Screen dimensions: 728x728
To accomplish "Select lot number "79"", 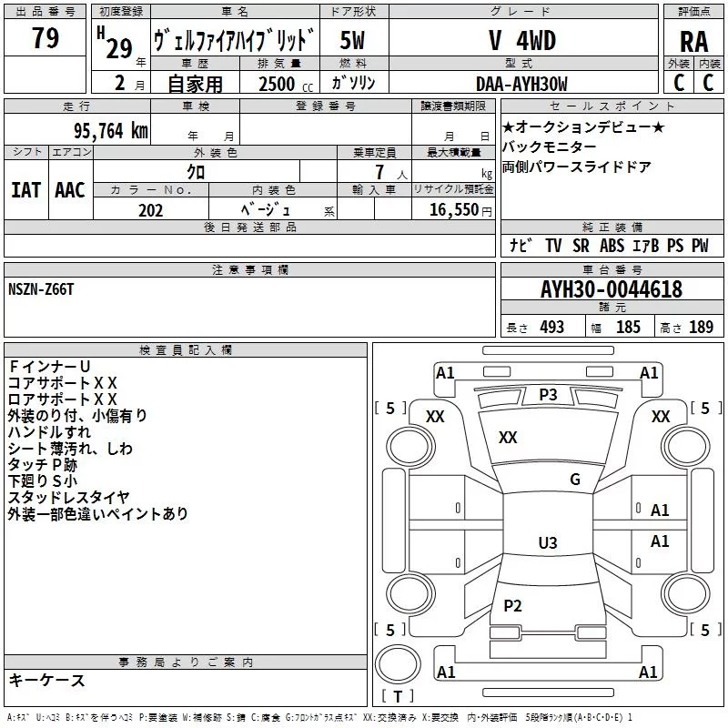I will point(45,37).
